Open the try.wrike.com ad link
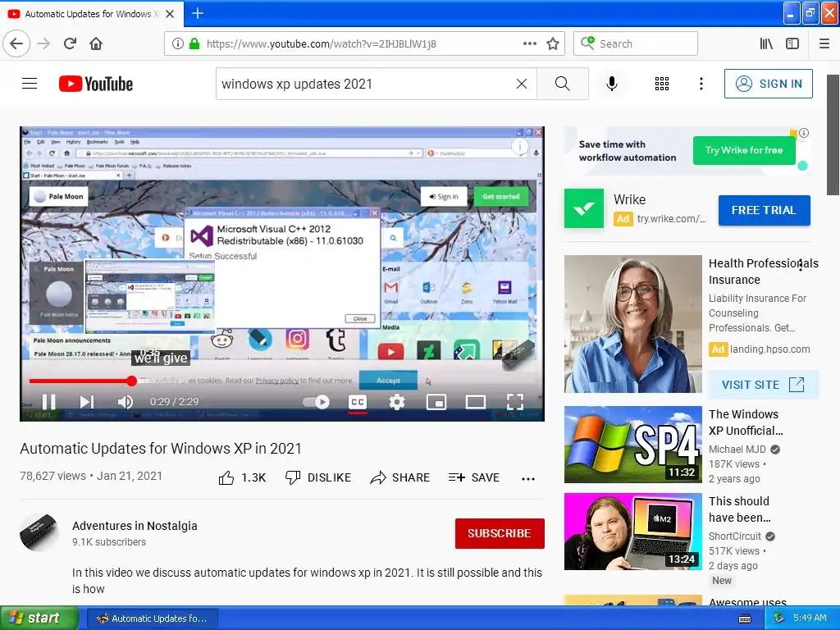840x630 pixels. pyautogui.click(x=671, y=218)
